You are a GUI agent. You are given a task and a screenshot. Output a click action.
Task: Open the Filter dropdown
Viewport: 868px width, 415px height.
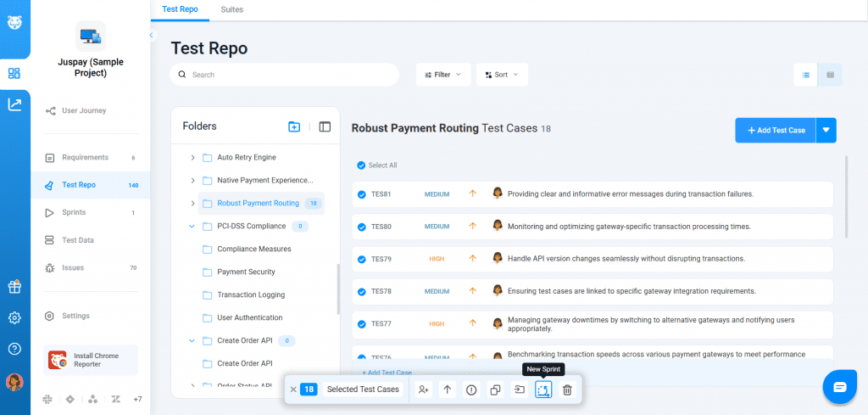coord(442,75)
